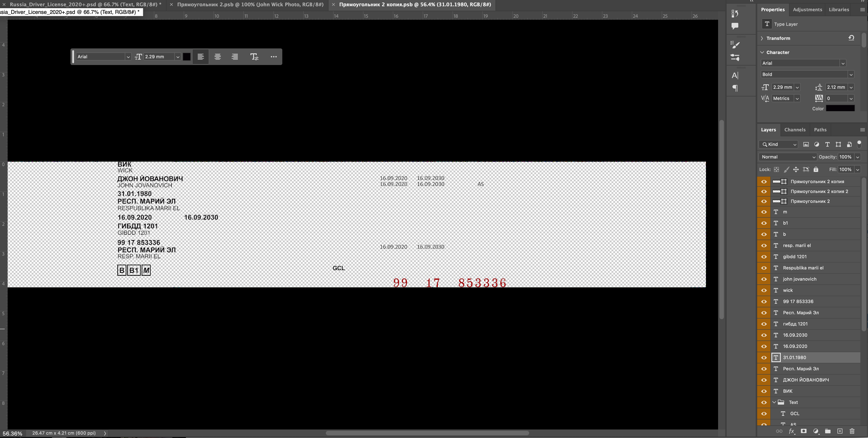Click the add layer style fx icon
Screen dimensions: 868x438
791,431
